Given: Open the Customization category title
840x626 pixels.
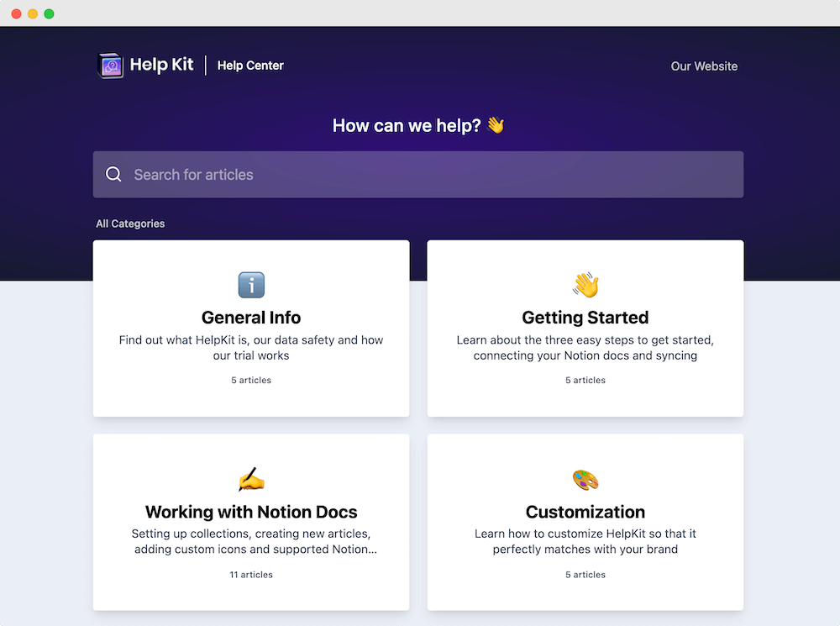Looking at the screenshot, I should (585, 512).
